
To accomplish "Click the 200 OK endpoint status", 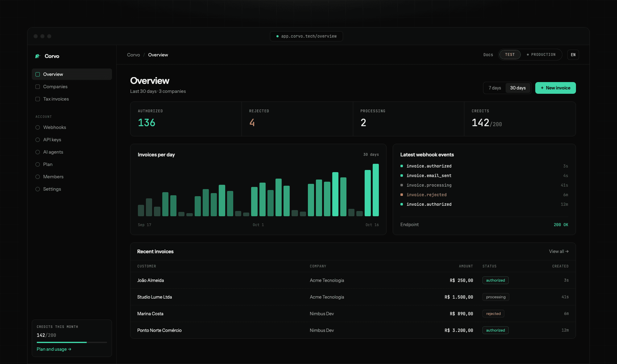I will (x=561, y=225).
